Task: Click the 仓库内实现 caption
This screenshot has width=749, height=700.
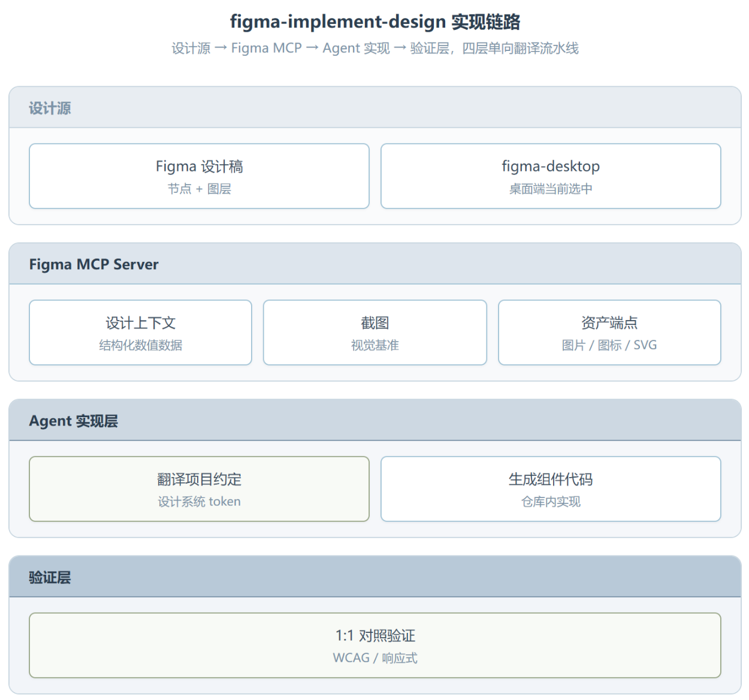Action: pyautogui.click(x=551, y=502)
